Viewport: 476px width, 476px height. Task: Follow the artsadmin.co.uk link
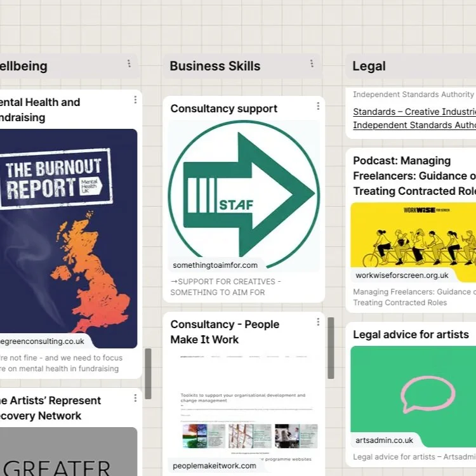tap(385, 440)
